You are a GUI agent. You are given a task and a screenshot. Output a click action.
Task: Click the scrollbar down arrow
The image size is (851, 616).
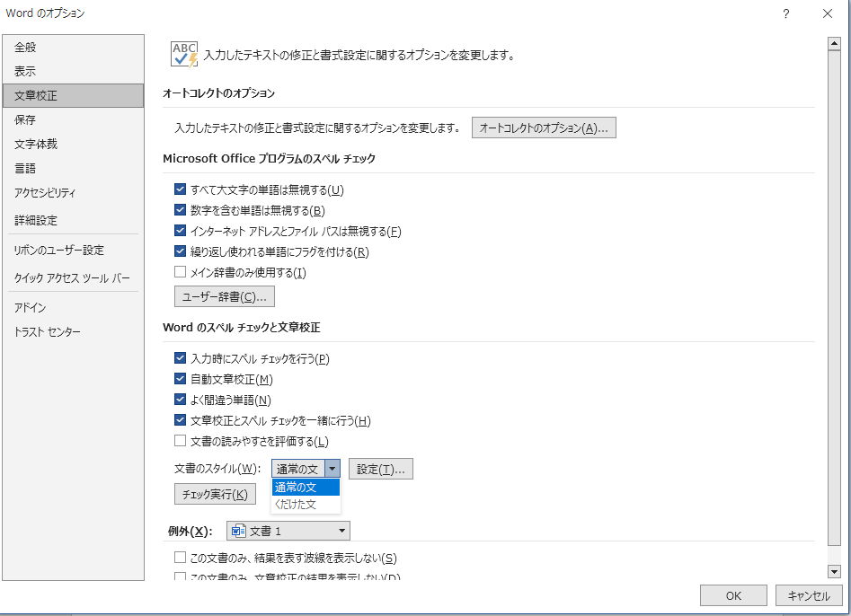point(834,571)
